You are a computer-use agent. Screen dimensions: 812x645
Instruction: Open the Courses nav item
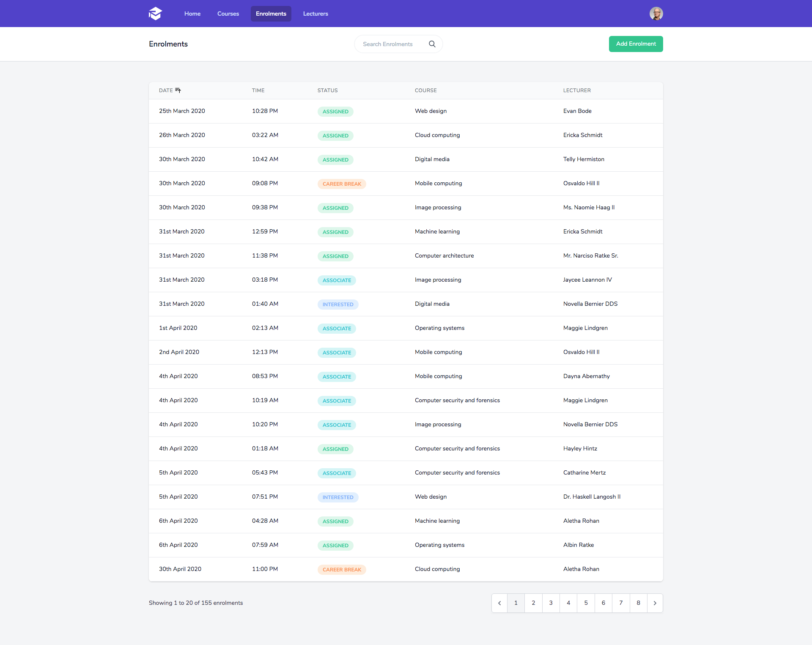click(x=228, y=14)
